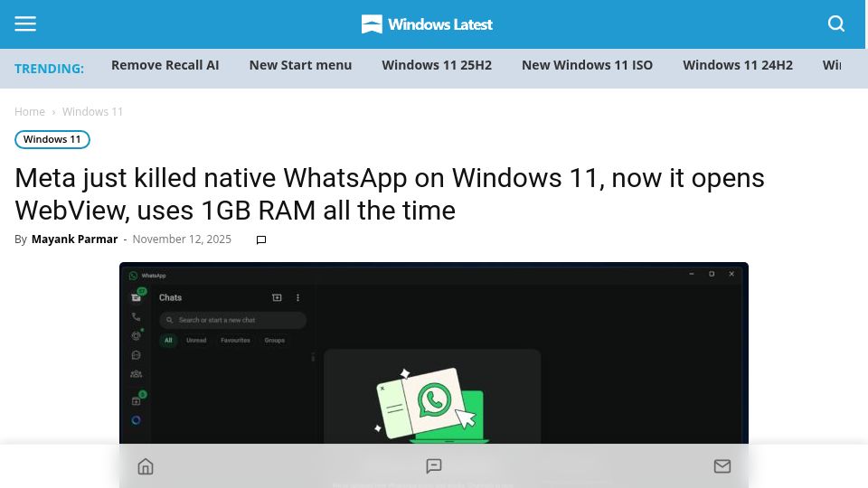The image size is (868, 488).
Task: Click the Windows 11 breadcrumb link
Action: click(x=92, y=112)
